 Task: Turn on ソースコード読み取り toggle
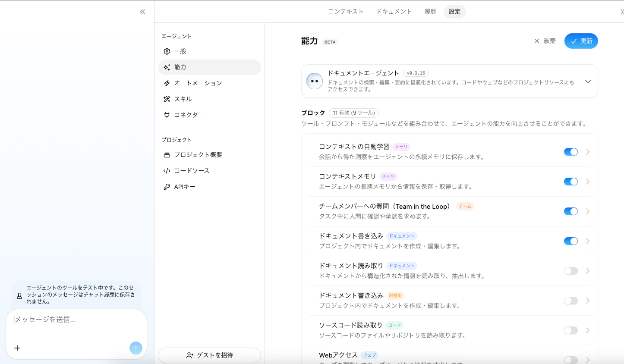(571, 330)
